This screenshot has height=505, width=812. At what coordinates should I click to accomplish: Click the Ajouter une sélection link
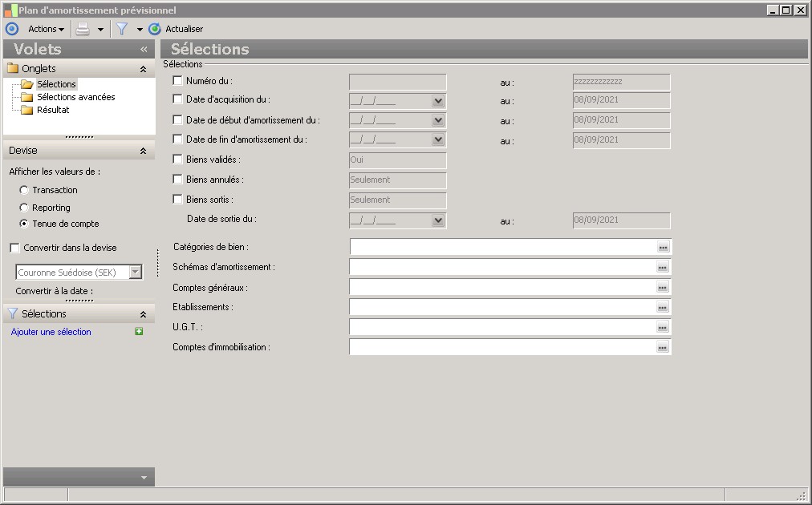(x=51, y=332)
